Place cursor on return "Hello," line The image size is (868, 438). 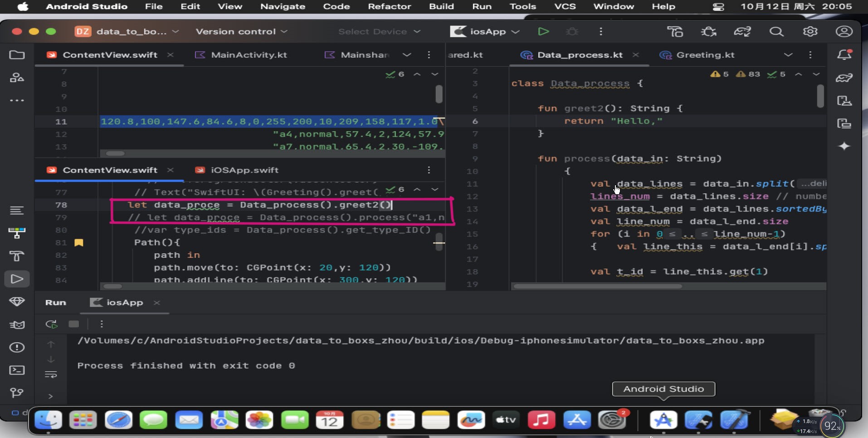tap(613, 121)
